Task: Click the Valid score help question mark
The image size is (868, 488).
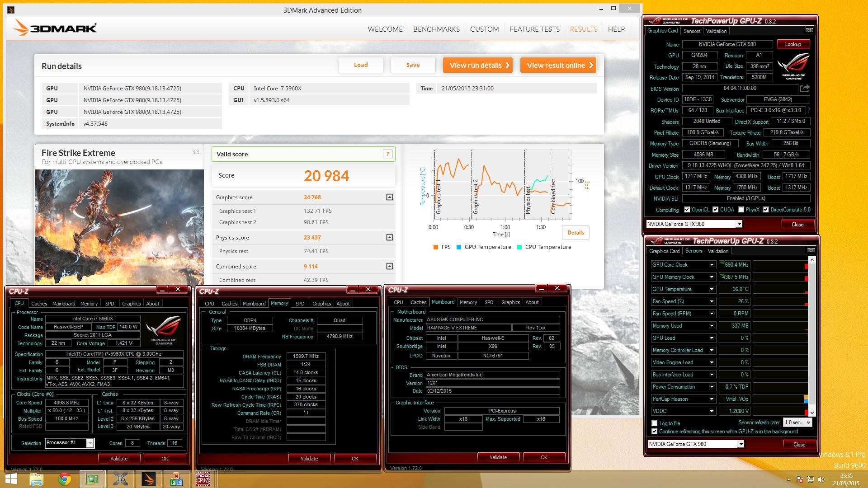Action: coord(387,154)
